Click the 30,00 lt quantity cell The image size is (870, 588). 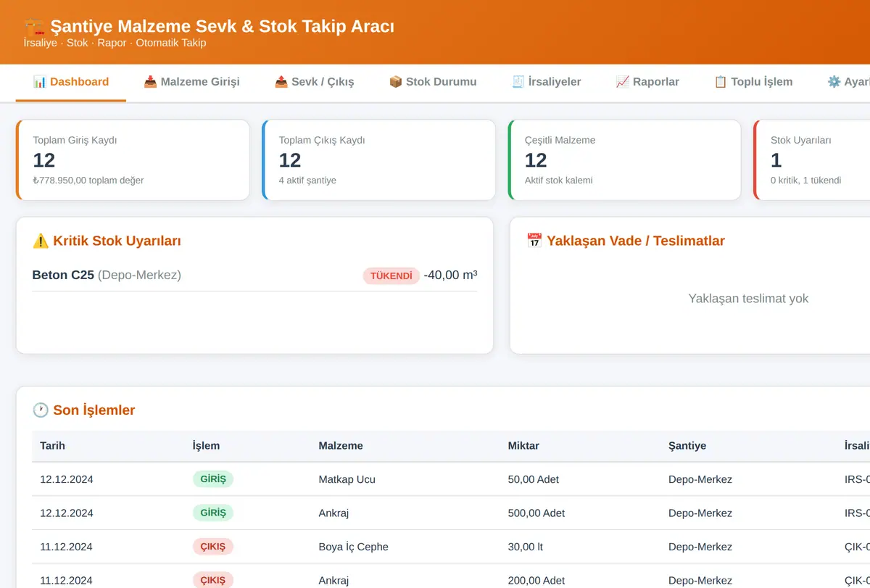pyautogui.click(x=526, y=547)
